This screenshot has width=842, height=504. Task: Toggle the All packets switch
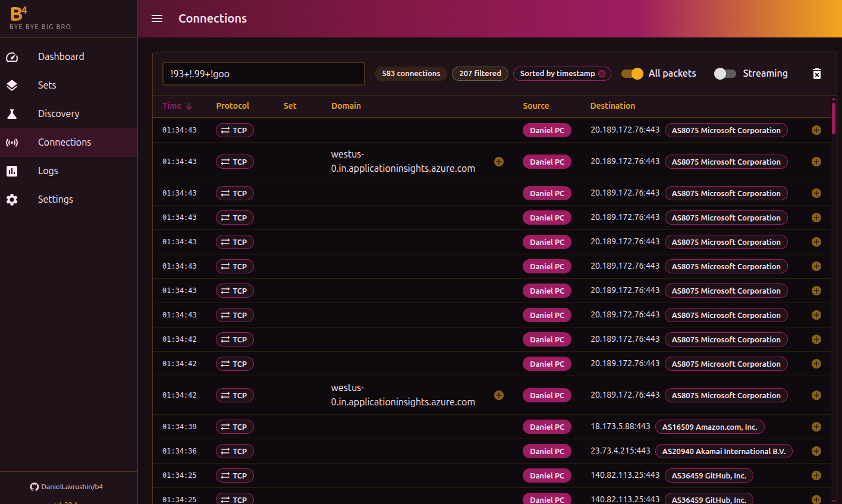coord(632,74)
